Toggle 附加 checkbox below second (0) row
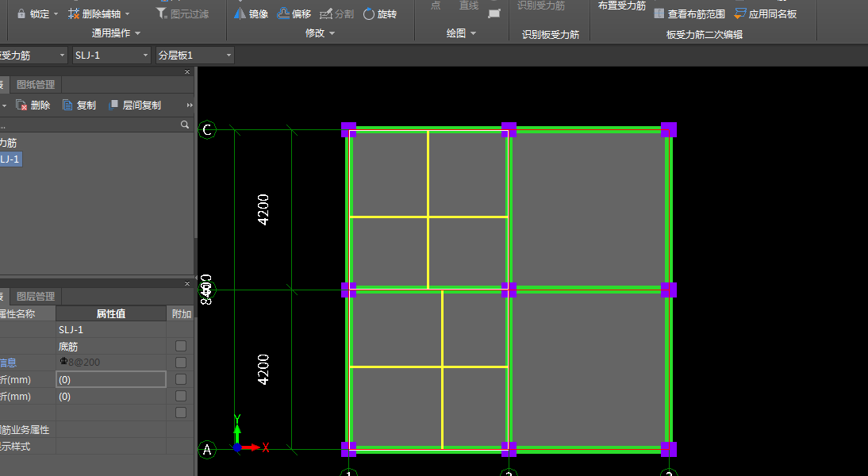This screenshot has width=868, height=476. 180,413
